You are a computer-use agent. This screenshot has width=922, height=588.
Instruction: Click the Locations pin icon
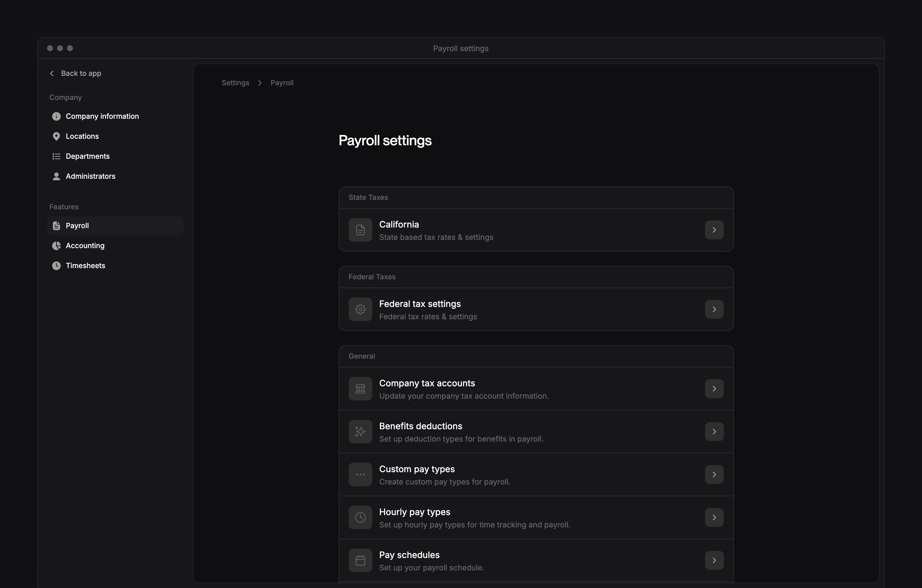[x=56, y=136]
